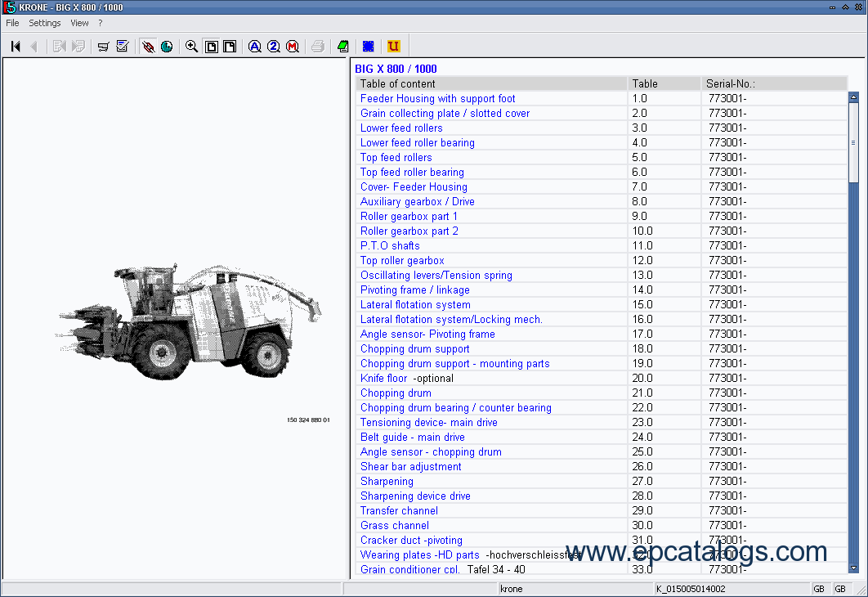Click scrollbar up arrow in contents list
This screenshot has height=597, width=868.
(x=853, y=97)
